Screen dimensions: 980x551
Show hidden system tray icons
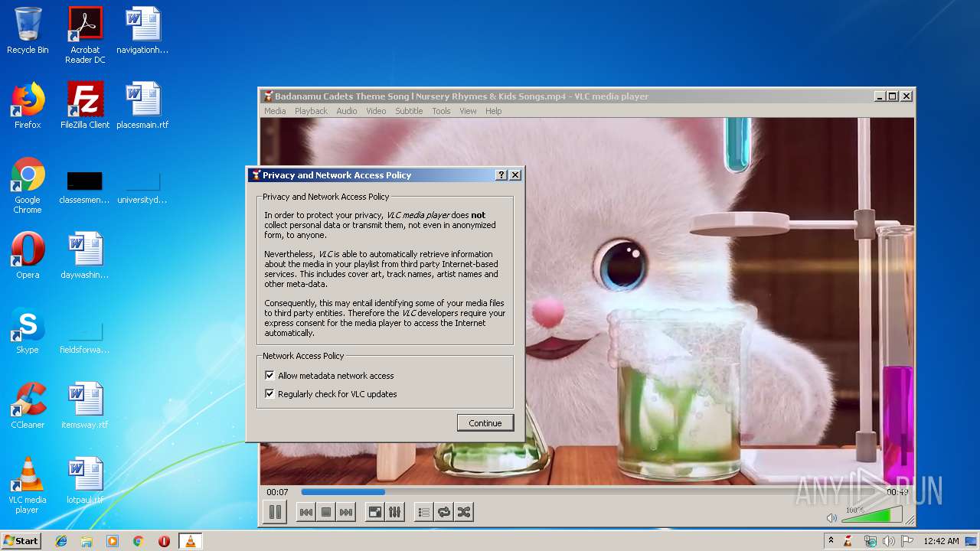(831, 541)
